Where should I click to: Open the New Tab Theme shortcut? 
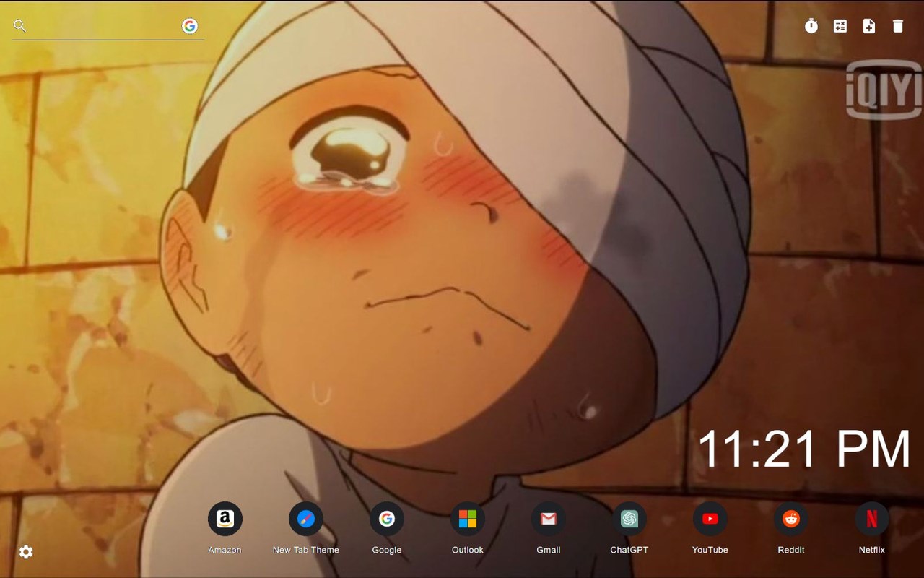(306, 519)
